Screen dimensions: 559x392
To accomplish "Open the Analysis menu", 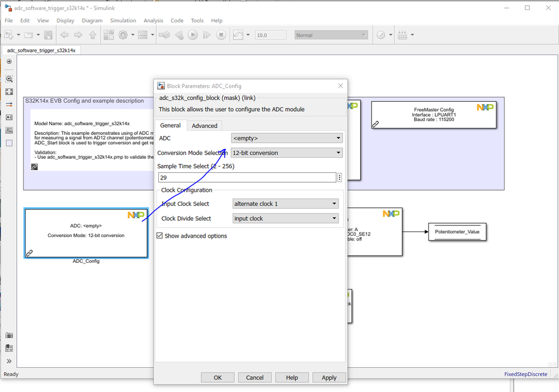I will pos(153,20).
